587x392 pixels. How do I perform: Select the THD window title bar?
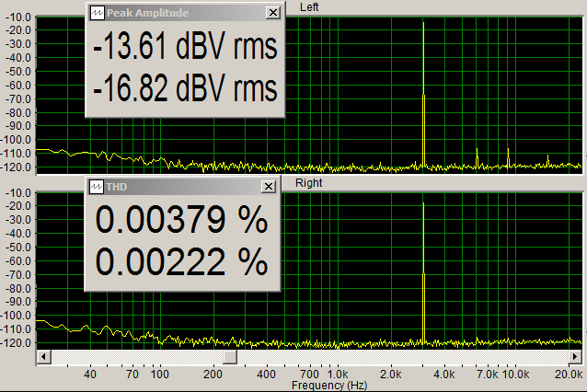(182, 187)
